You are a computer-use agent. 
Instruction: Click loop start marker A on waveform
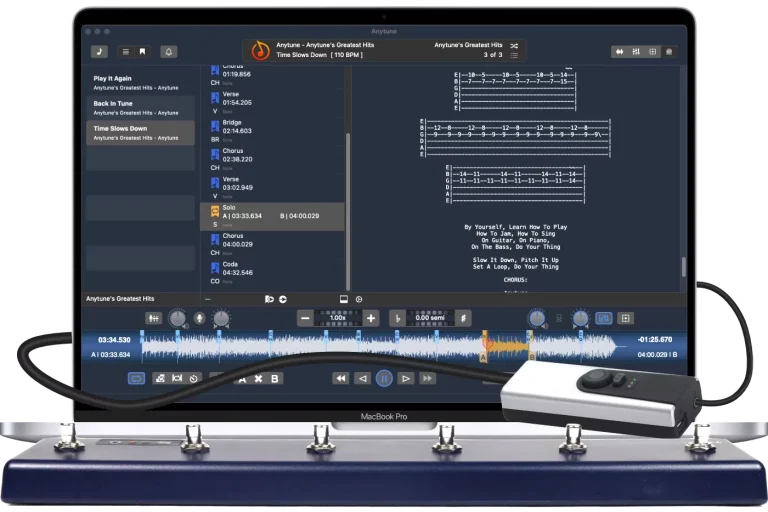click(484, 358)
